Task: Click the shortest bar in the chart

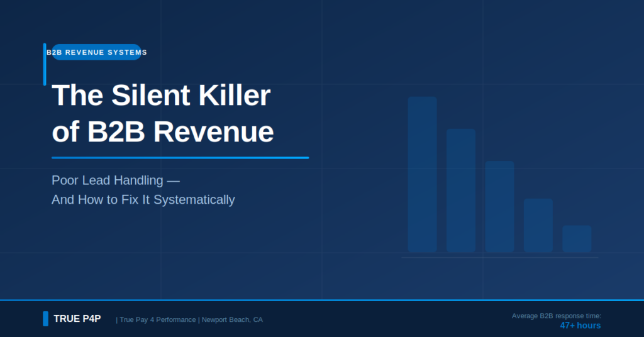Action: [x=577, y=239]
